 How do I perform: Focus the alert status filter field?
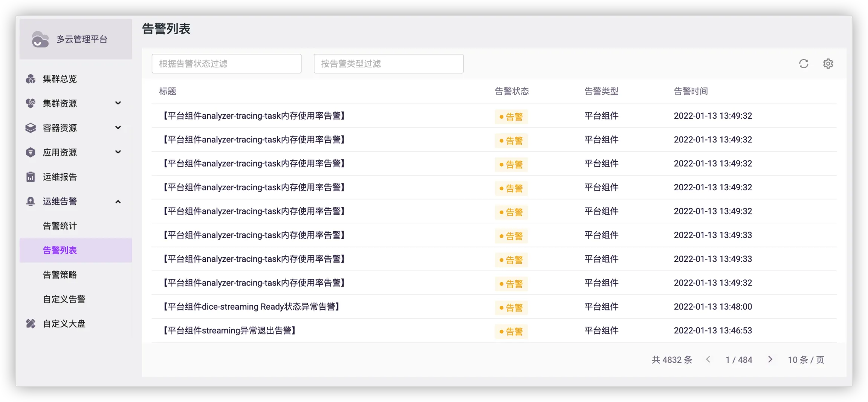(x=226, y=64)
